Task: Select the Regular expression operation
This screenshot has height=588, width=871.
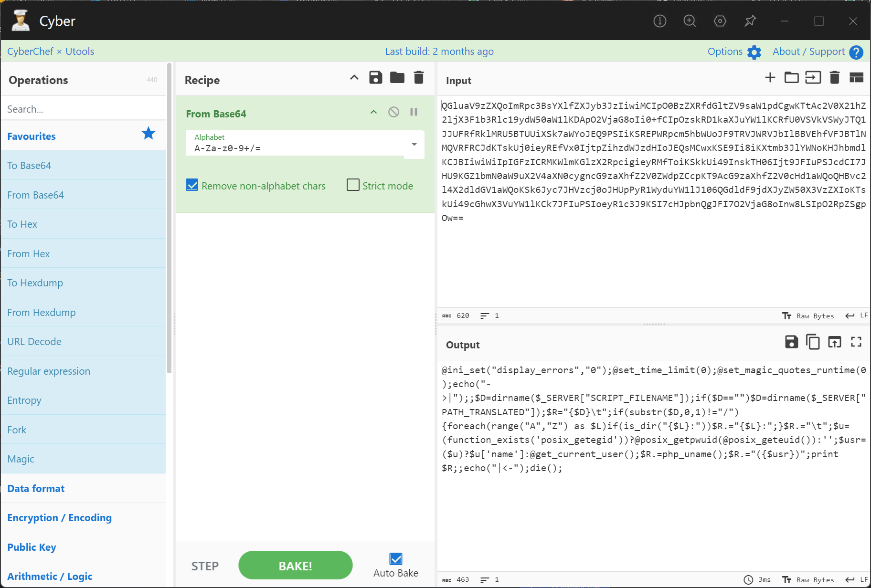Action: click(84, 371)
